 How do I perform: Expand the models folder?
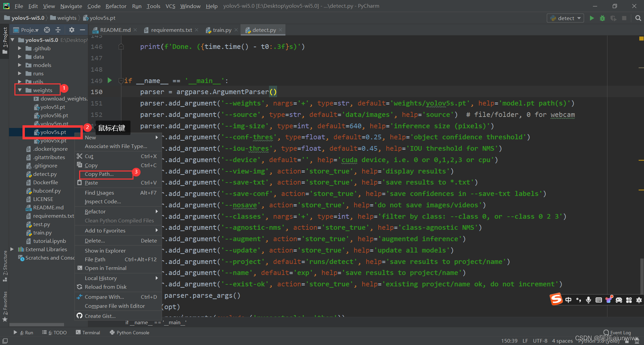coord(20,65)
